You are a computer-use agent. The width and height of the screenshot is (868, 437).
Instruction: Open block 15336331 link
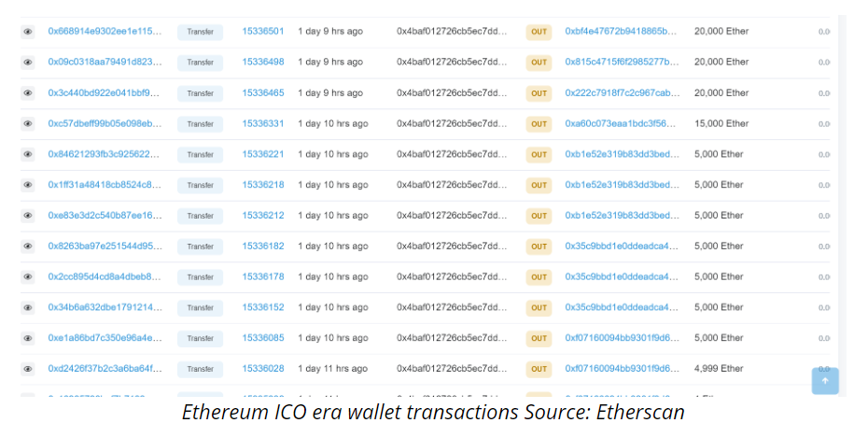263,123
